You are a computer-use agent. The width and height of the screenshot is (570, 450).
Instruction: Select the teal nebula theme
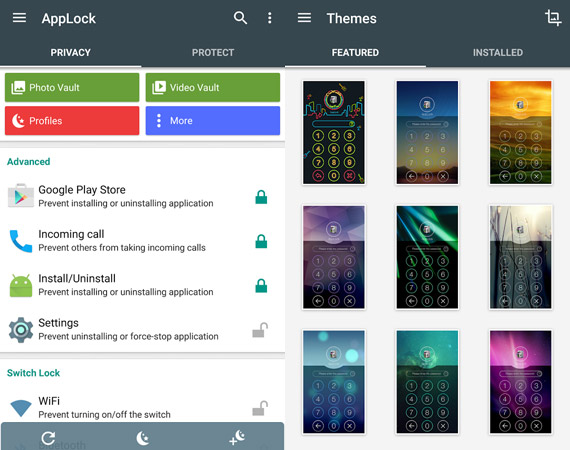coord(427,382)
